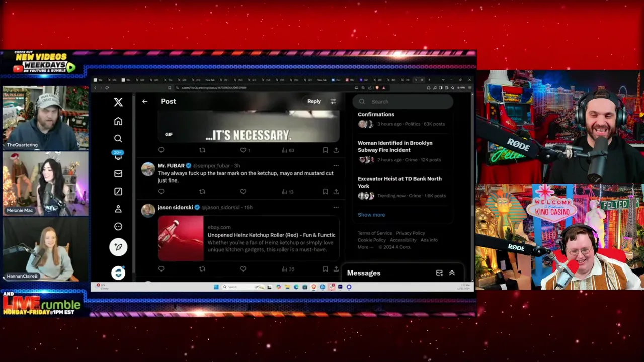
Task: Reload the page with browser refresh icon
Action: [107, 88]
